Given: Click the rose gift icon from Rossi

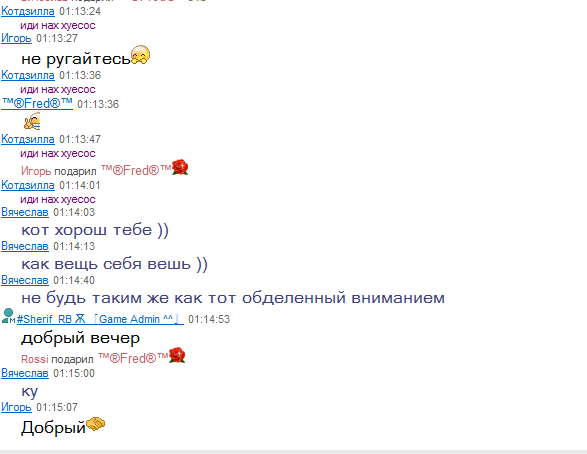Looking at the screenshot, I should pos(177,355).
